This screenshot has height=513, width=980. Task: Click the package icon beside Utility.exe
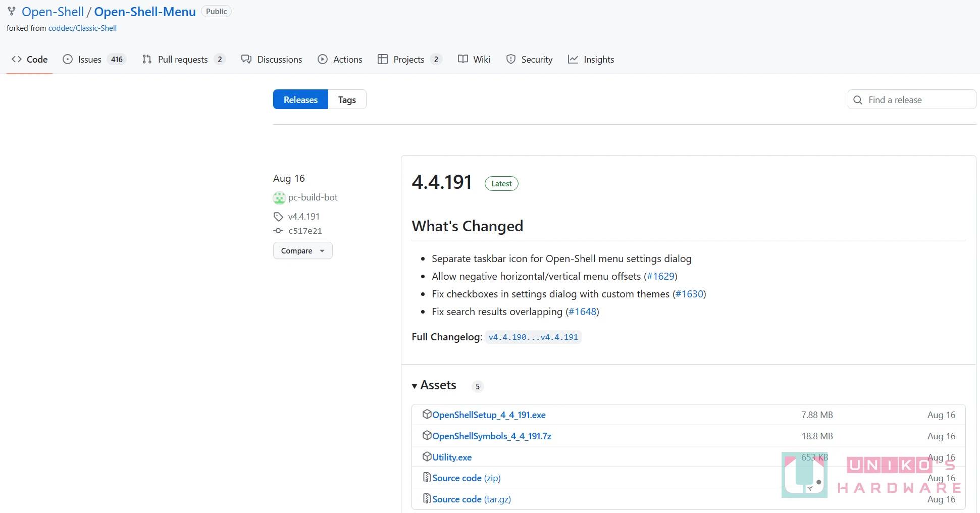pos(427,457)
